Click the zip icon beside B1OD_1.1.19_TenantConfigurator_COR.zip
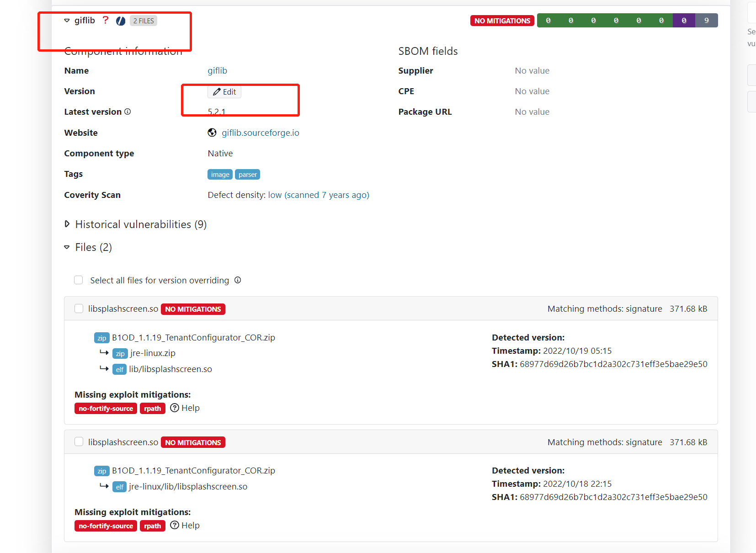The height and width of the screenshot is (553, 756). click(x=101, y=337)
